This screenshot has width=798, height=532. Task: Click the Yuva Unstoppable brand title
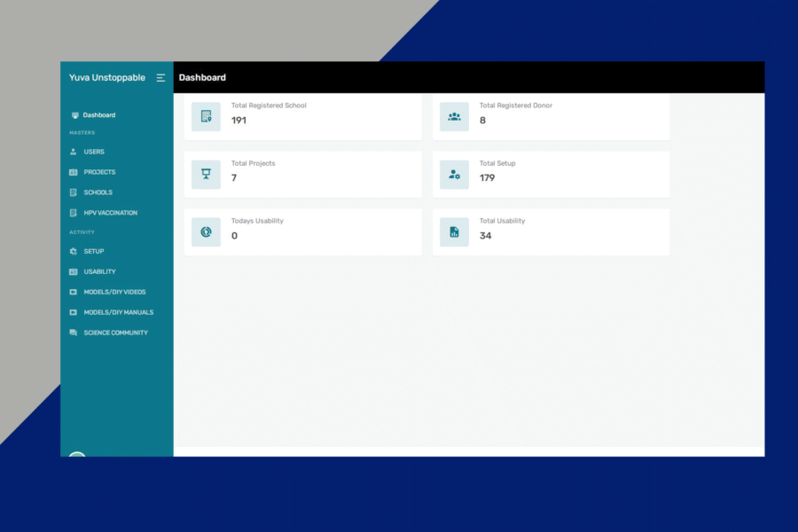106,78
